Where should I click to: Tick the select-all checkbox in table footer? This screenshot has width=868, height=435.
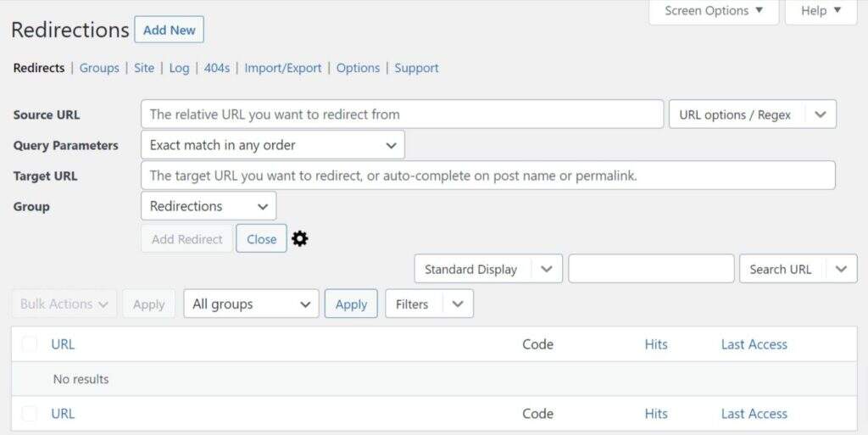click(30, 414)
